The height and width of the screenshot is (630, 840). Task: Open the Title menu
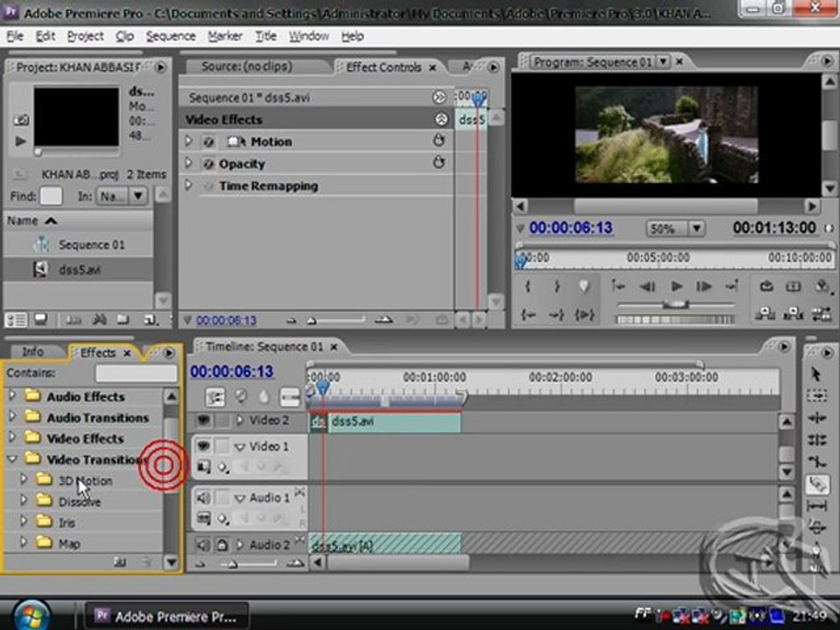coord(266,36)
